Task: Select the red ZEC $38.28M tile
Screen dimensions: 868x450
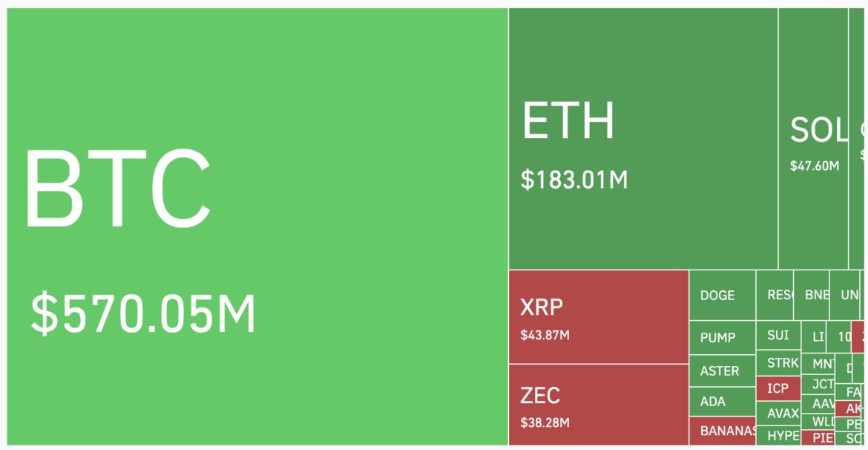Action: coord(599,405)
